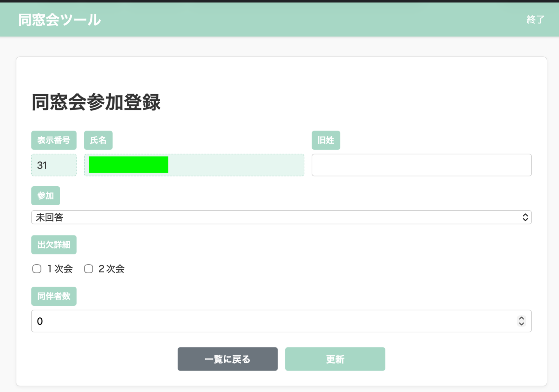Click the 一覧に戻る button
Viewport: 559px width, 392px height.
(x=227, y=359)
